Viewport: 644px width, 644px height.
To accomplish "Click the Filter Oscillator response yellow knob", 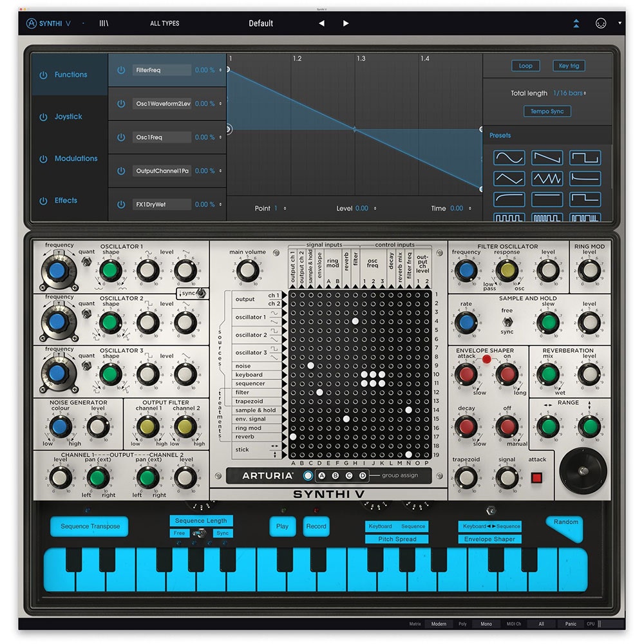I will point(507,270).
